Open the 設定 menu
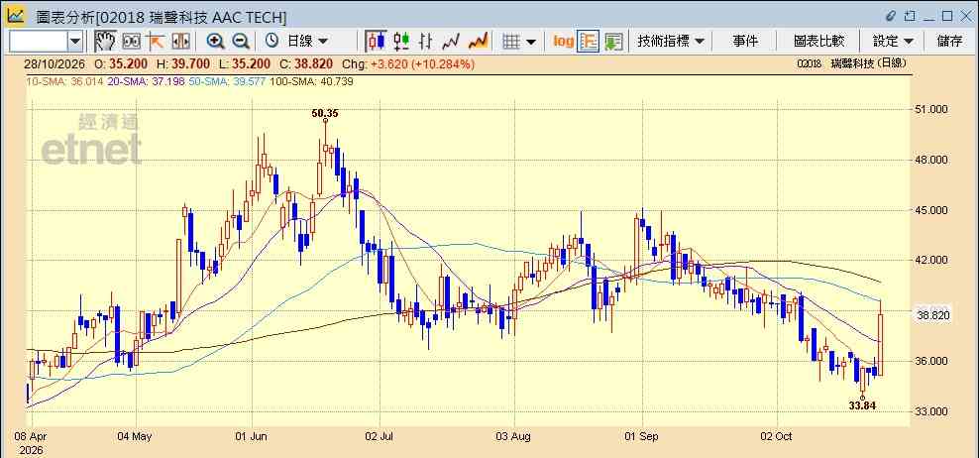 [x=893, y=42]
